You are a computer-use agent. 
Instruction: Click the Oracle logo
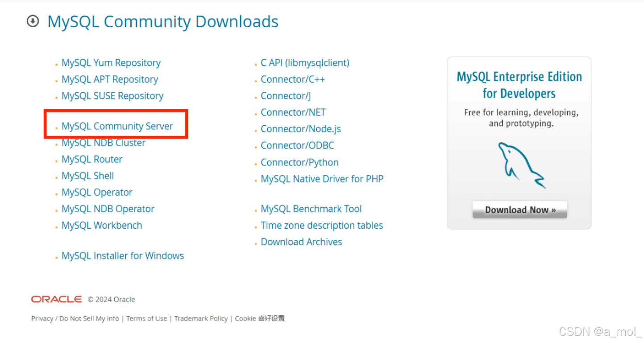pyautogui.click(x=56, y=299)
